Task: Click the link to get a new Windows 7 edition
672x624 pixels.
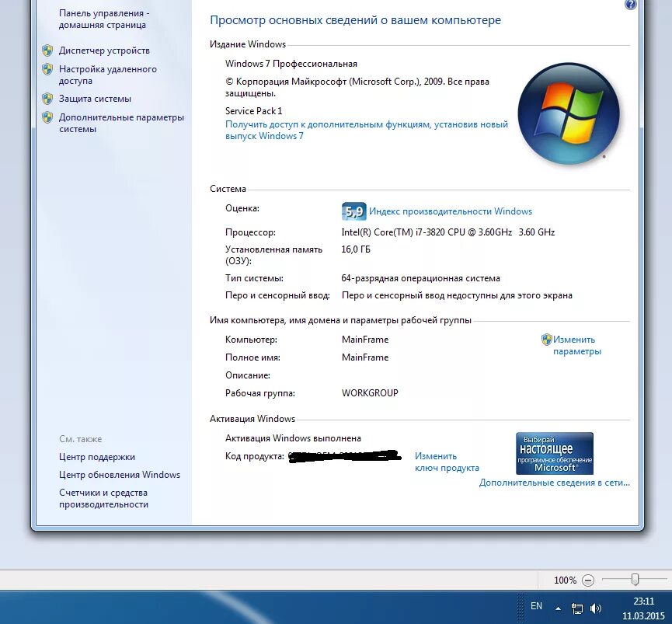Action: [367, 131]
